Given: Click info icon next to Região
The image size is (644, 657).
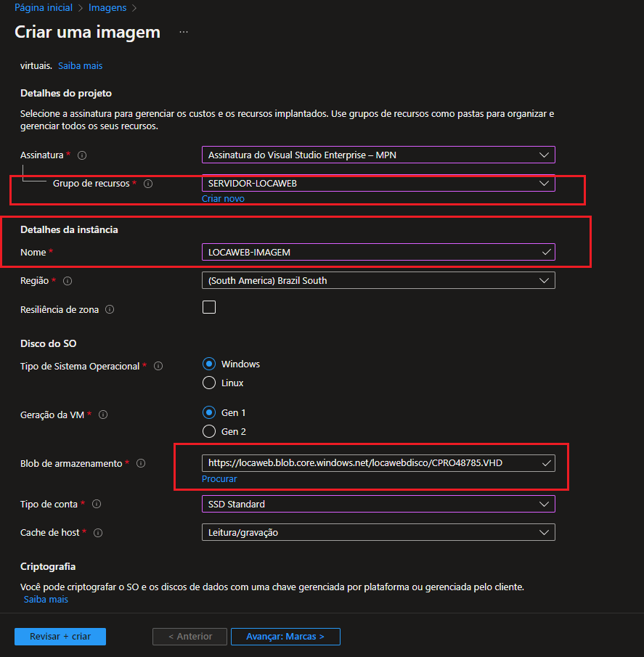Looking at the screenshot, I should [68, 280].
